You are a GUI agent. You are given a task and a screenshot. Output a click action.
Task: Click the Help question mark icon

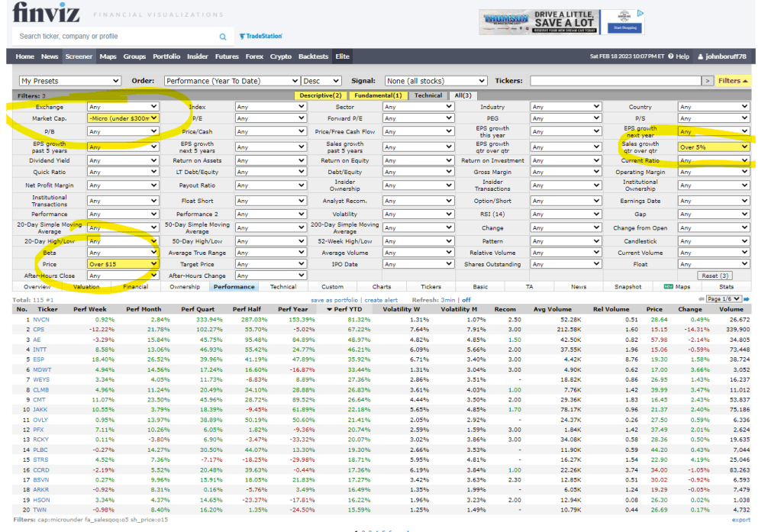click(x=670, y=56)
